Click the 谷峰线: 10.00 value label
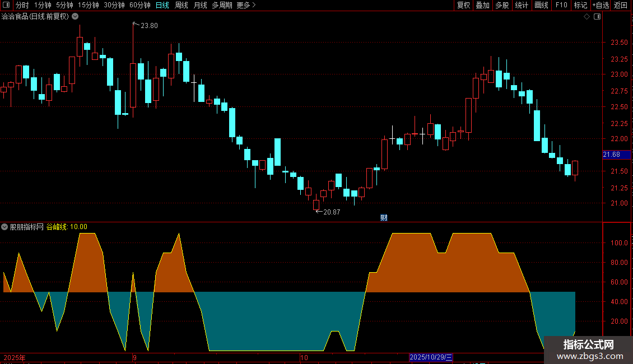Viewport: 633px width, 364px height. (x=67, y=227)
